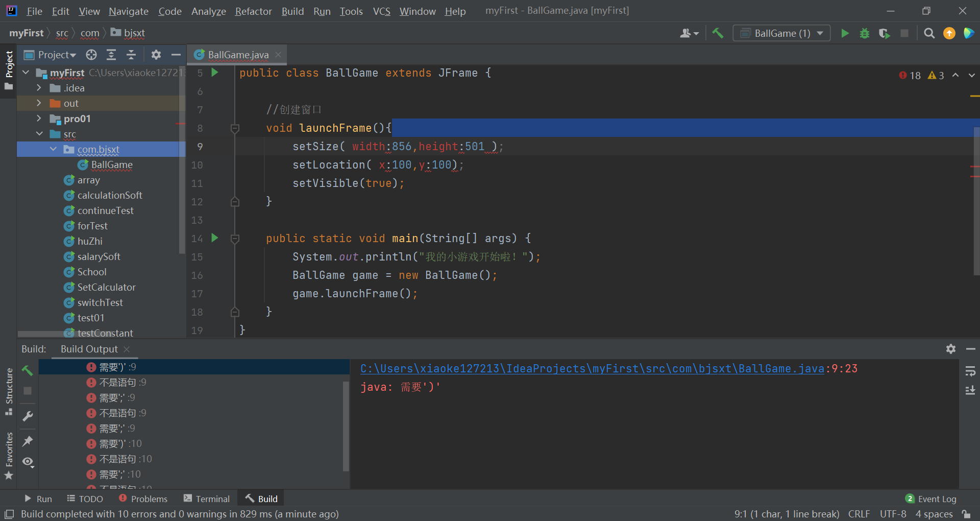Toggle the eye view options in Build panel
Screen dimensions: 980x521
click(x=28, y=462)
